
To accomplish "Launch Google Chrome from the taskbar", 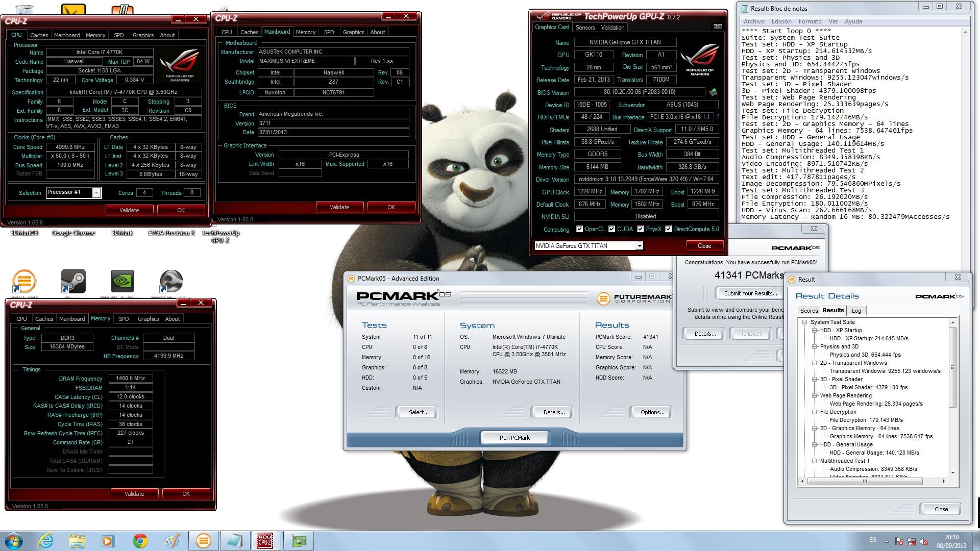I will (140, 541).
